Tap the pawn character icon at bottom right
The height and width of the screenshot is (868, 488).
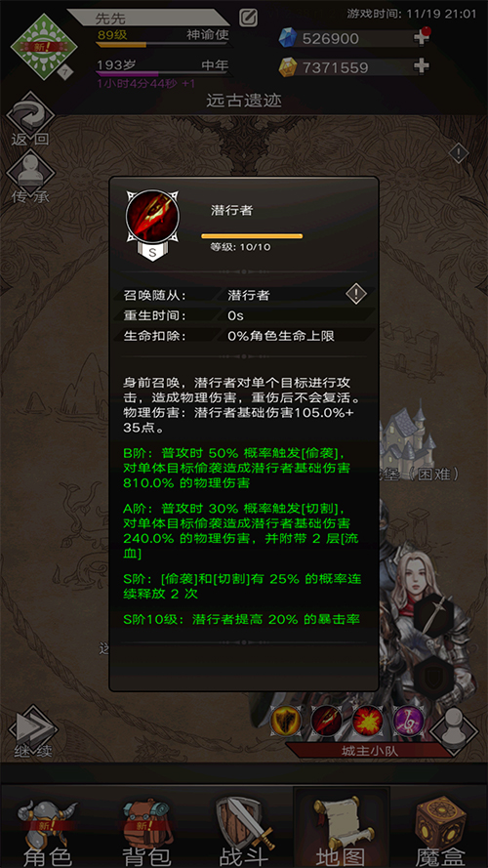[x=454, y=729]
